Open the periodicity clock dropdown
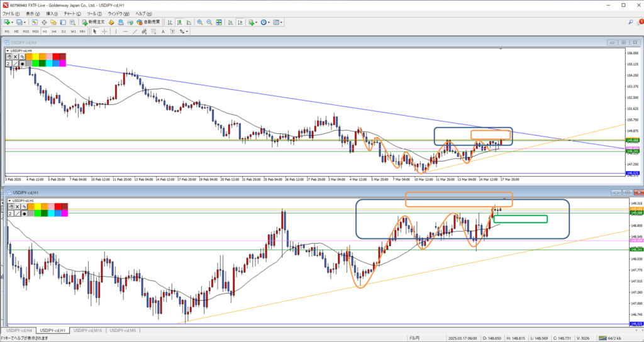This screenshot has height=342, width=644. coord(269,22)
